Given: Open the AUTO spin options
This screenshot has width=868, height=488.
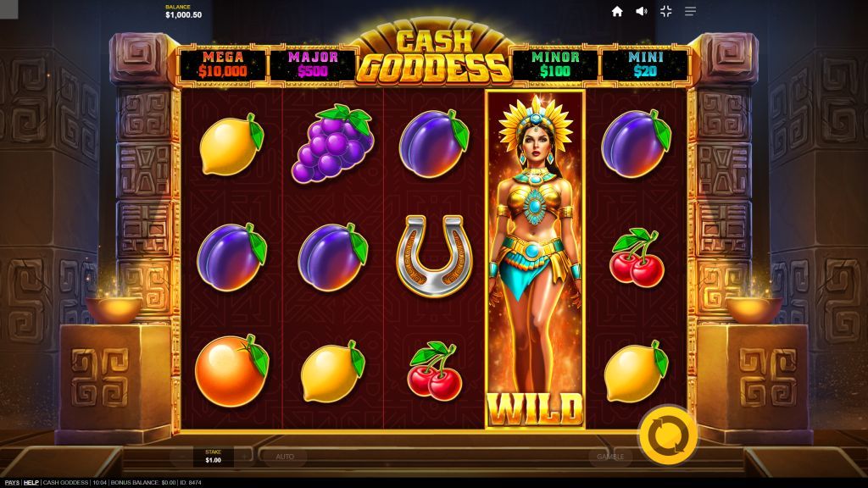Looking at the screenshot, I should (x=285, y=457).
